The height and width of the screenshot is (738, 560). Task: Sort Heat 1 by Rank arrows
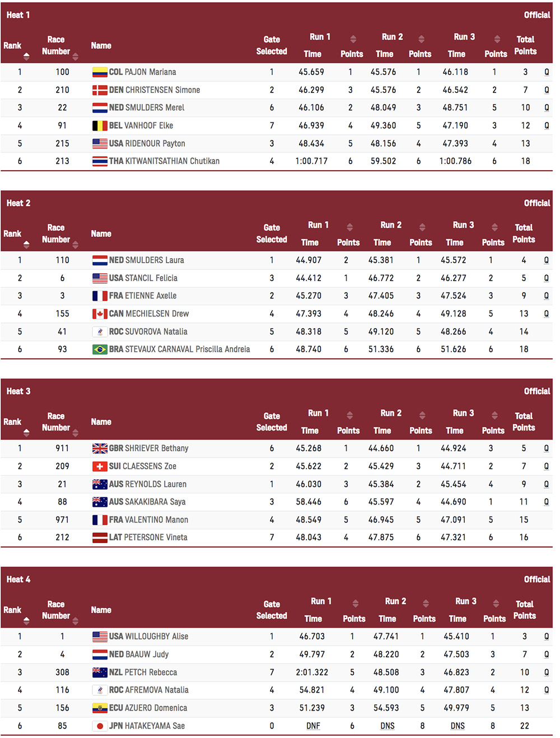[26, 57]
